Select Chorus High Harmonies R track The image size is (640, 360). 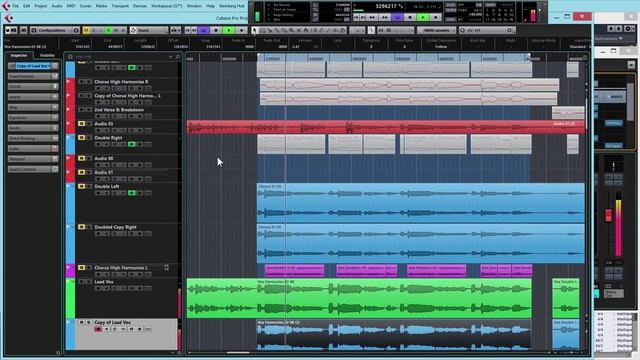point(121,82)
